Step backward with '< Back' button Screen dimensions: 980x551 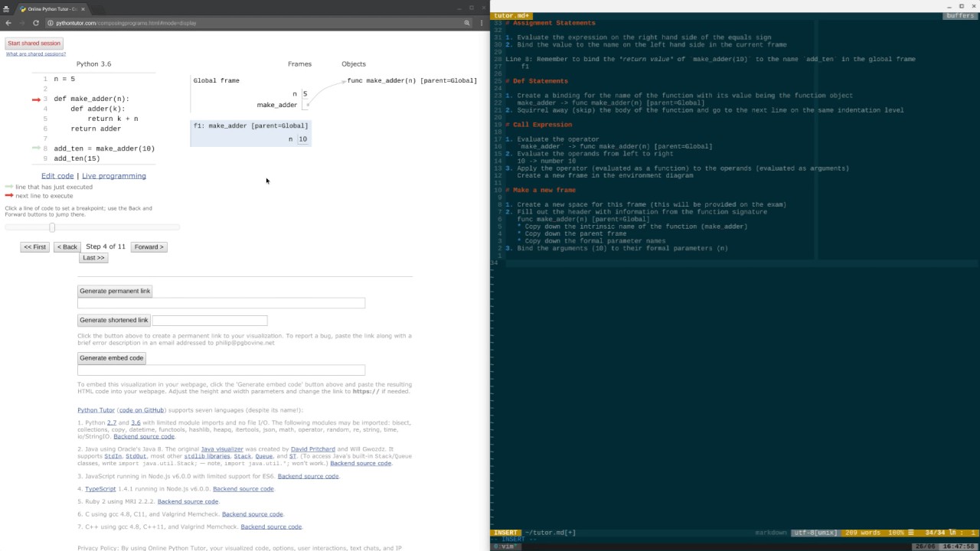point(67,247)
